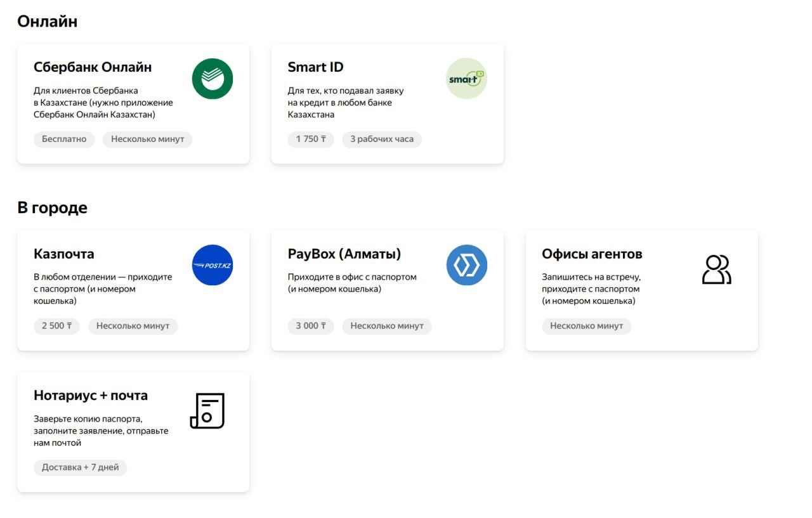Click description Запишитесь на встречу
Image resolution: width=812 pixels, height=518 pixels.
(592, 289)
